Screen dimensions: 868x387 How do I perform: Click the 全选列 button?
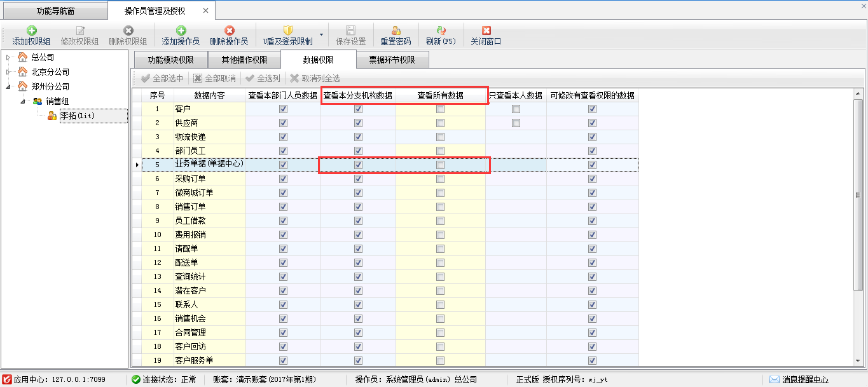263,78
